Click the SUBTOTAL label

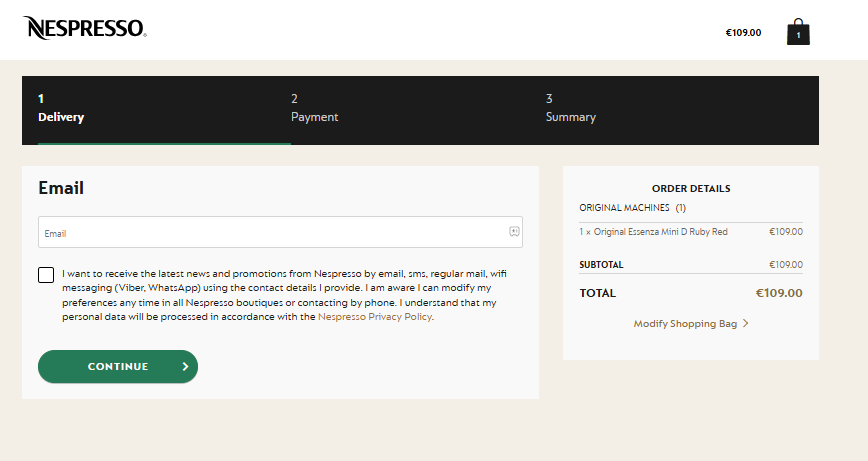pyautogui.click(x=601, y=265)
